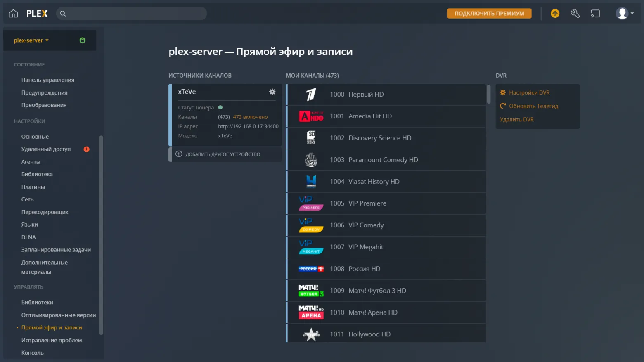Select row 1004 Viasat History HD

point(386,182)
